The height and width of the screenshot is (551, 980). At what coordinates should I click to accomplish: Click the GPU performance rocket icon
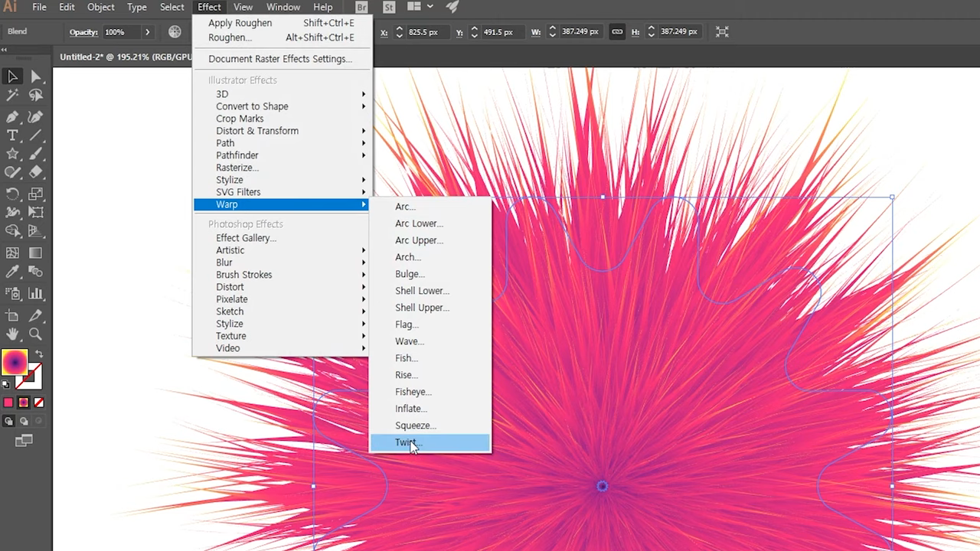point(452,7)
